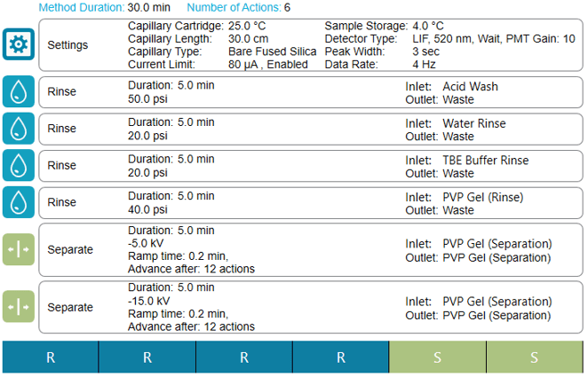The height and width of the screenshot is (377, 588).
Task: Select the Water Rinse step's drop icon
Action: tap(18, 129)
